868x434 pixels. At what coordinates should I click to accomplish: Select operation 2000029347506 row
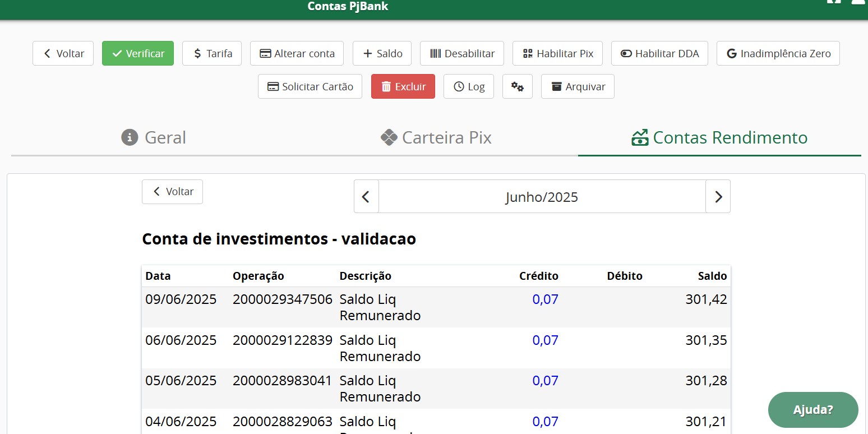(282, 299)
